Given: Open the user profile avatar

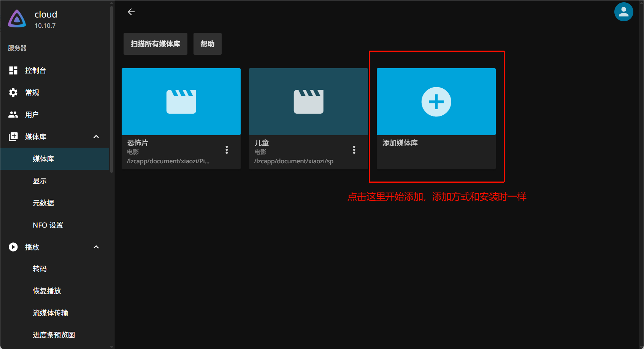Looking at the screenshot, I should [x=623, y=12].
